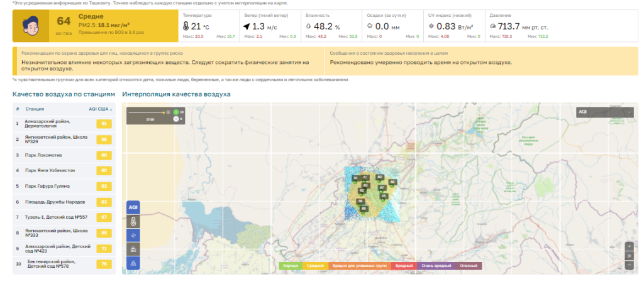Image resolution: width=644 pixels, height=284 pixels.
Task: Select the AQI map layer button
Action: click(133, 207)
